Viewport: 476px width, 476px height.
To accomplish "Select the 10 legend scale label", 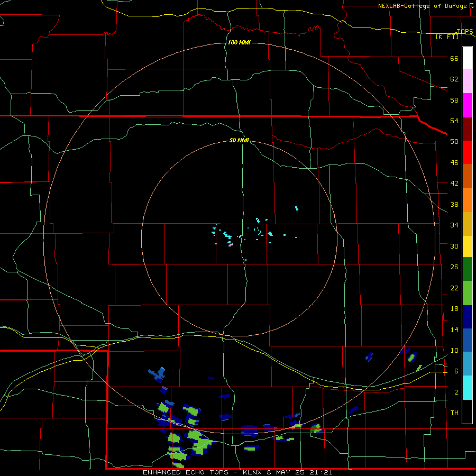I will tap(454, 350).
